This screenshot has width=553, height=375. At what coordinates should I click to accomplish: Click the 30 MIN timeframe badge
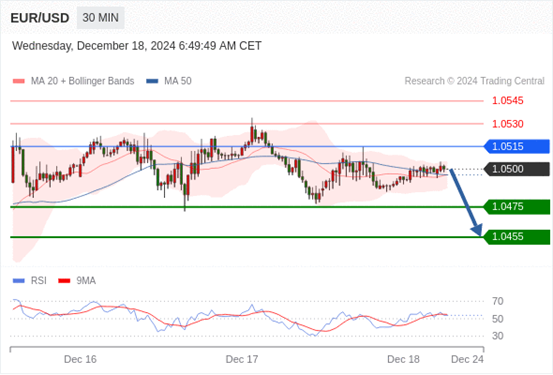[101, 18]
